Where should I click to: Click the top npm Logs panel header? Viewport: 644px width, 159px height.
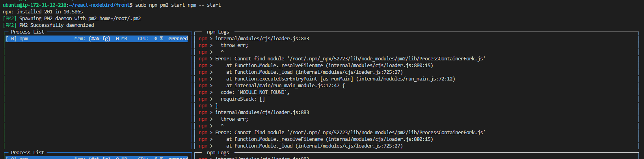218,32
